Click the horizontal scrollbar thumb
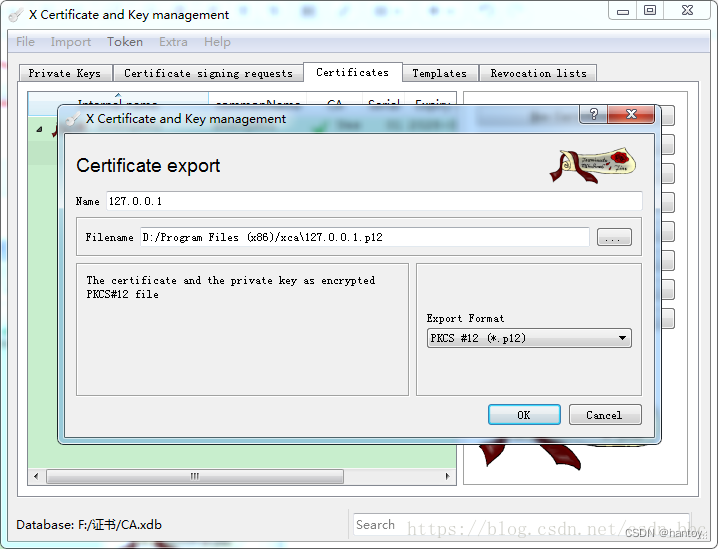Viewport: 718px width, 549px height. (195, 476)
